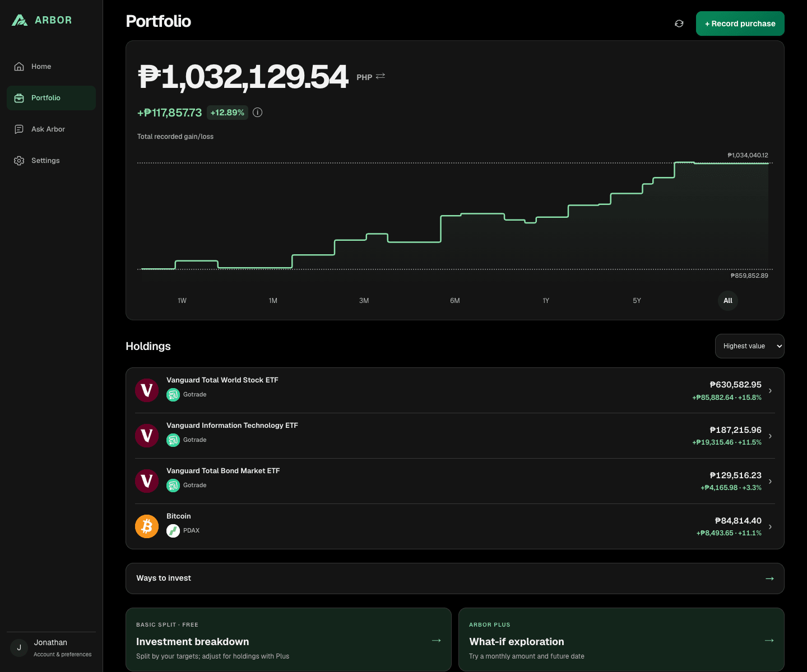
Task: Click the ₱84,814.40 Bitcoin value
Action: tap(738, 521)
